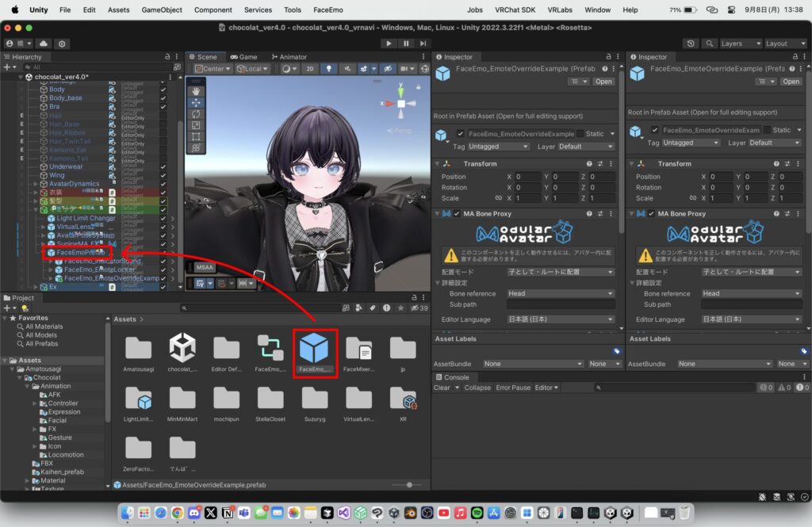Image resolution: width=812 pixels, height=527 pixels.
Task: Switch to the Game tab
Action: click(243, 57)
